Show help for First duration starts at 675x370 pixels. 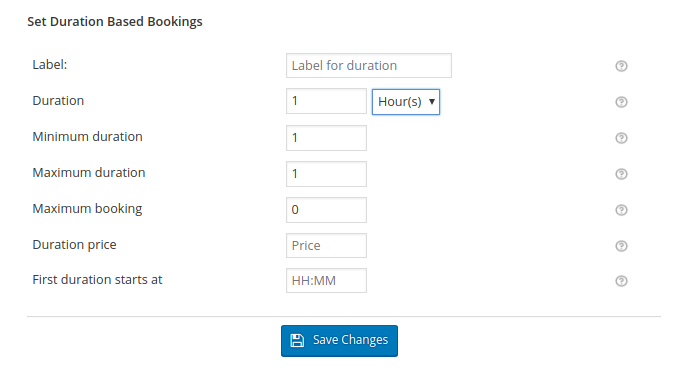621,281
